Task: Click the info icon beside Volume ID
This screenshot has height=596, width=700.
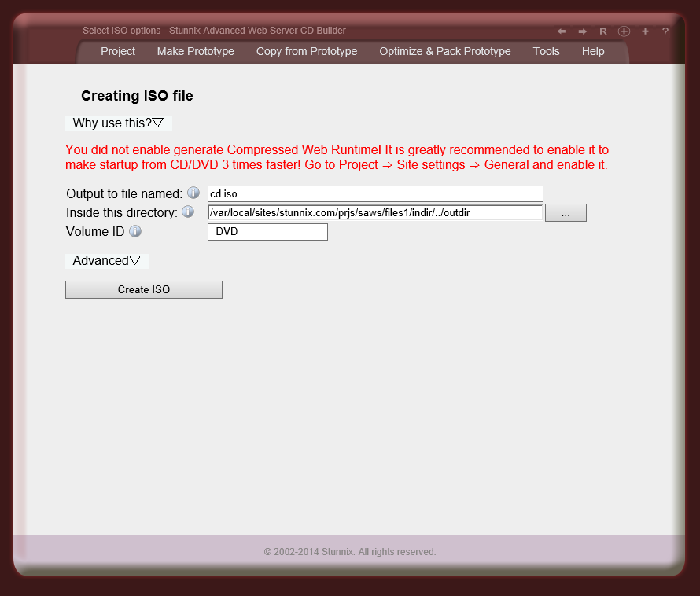Action: 134,231
